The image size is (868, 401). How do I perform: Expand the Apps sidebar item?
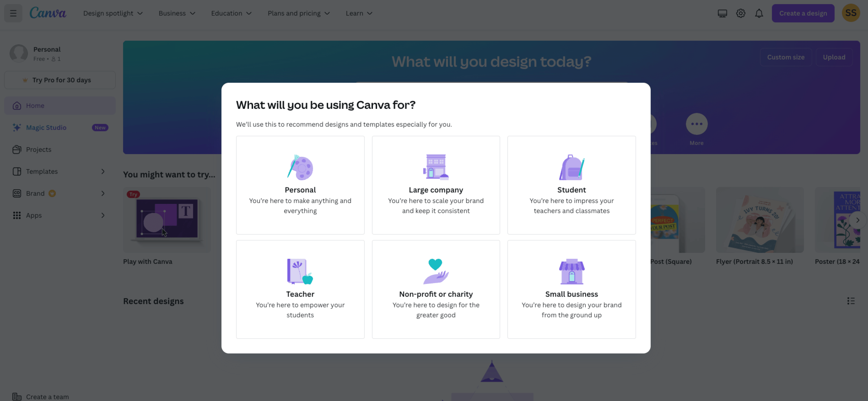coord(34,215)
